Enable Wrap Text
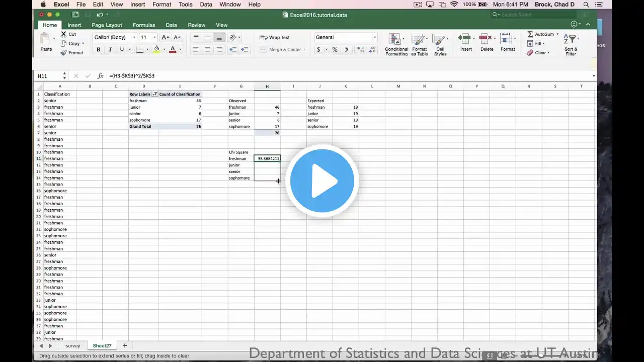This screenshot has height=362, width=644. (275, 37)
